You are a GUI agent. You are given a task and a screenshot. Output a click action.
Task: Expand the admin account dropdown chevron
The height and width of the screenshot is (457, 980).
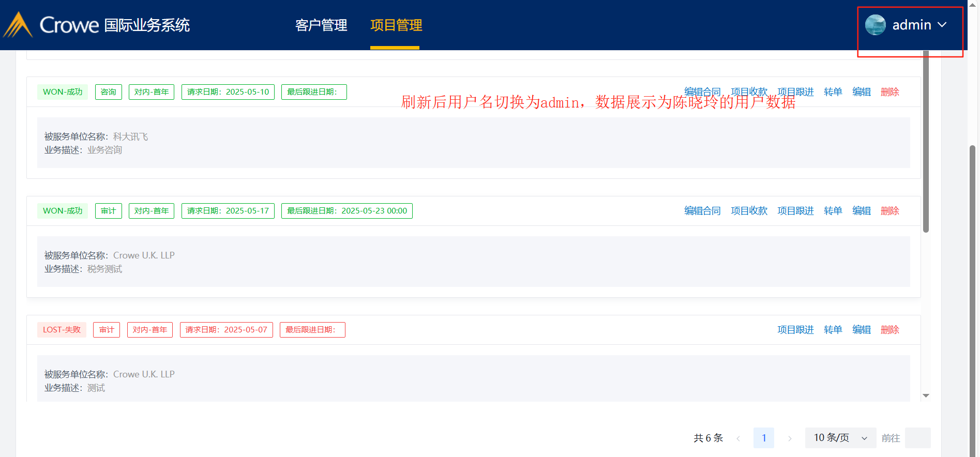click(942, 25)
